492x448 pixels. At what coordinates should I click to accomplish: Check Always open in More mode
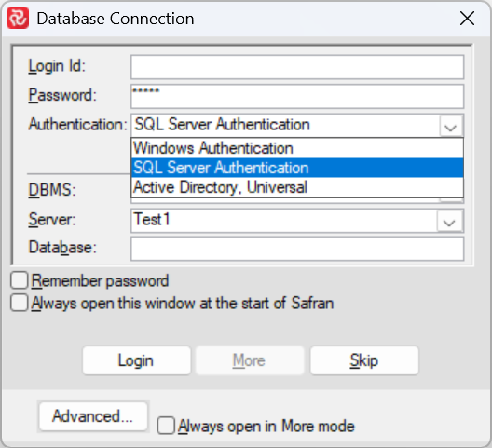click(166, 426)
